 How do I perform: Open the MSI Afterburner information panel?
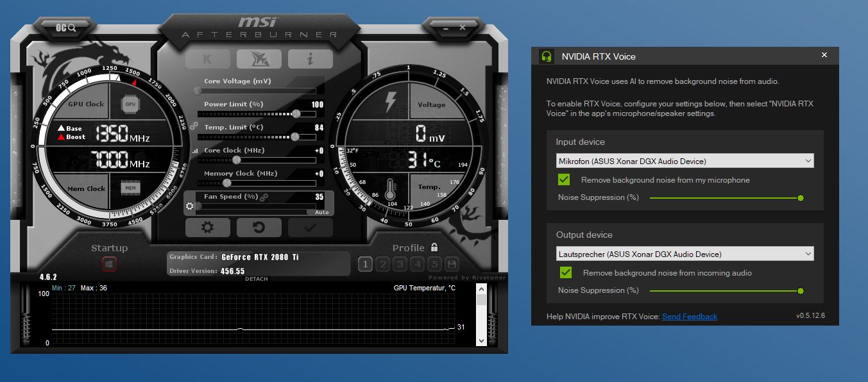coord(310,58)
